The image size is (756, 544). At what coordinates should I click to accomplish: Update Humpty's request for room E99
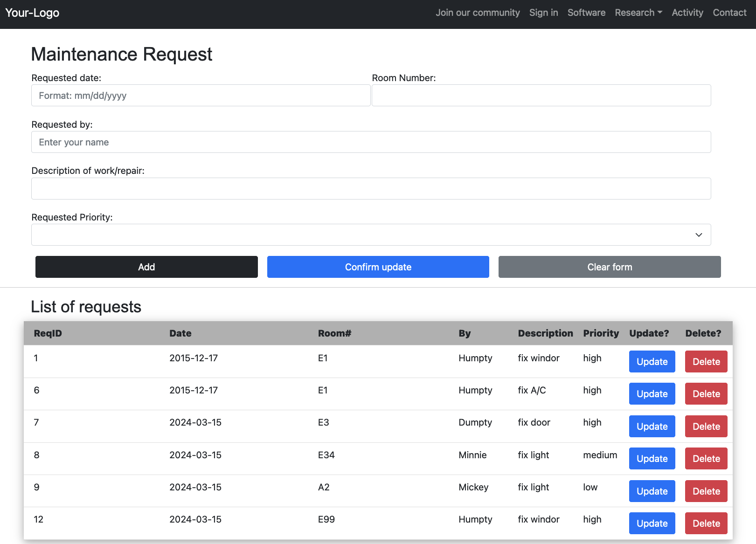pos(652,523)
